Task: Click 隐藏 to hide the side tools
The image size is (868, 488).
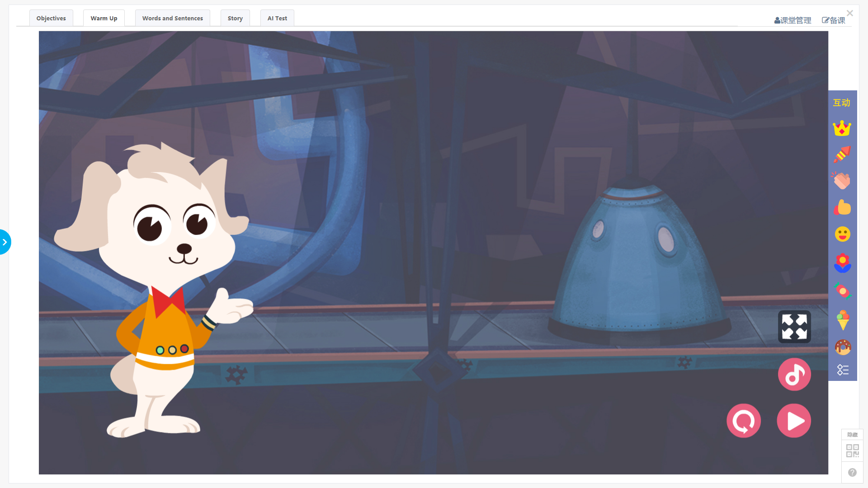Action: tap(852, 435)
